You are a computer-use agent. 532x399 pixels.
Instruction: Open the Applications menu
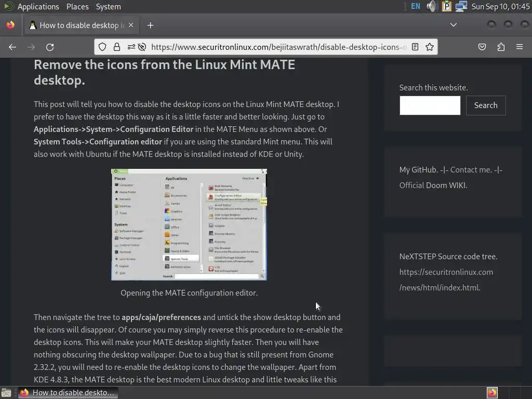coord(38,6)
